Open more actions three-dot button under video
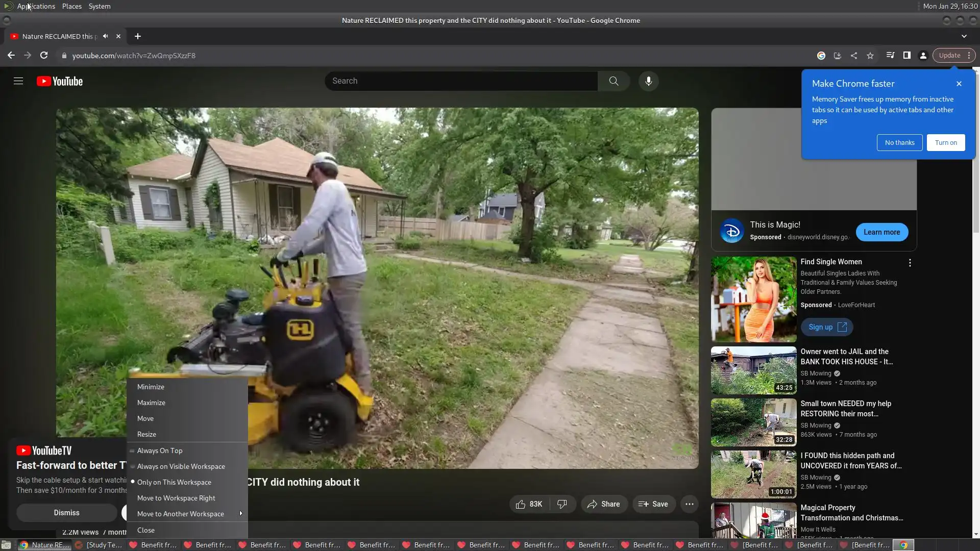This screenshot has width=980, height=551. [689, 504]
